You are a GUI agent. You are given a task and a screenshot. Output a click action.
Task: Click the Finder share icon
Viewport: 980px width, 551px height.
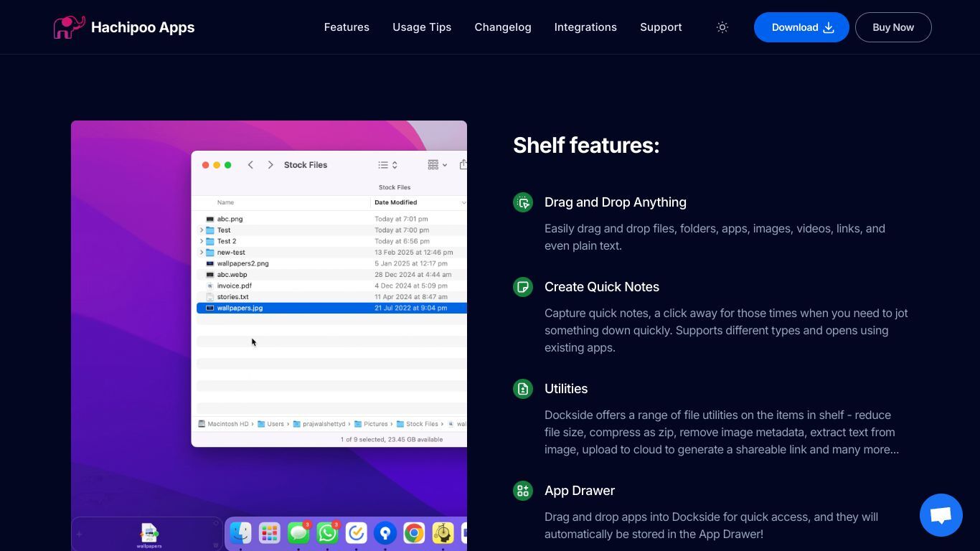point(463,165)
